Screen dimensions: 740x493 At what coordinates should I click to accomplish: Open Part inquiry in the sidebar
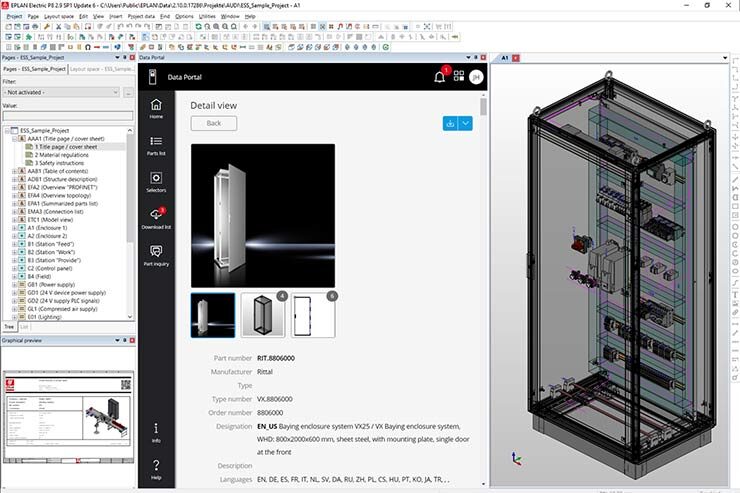(156, 255)
